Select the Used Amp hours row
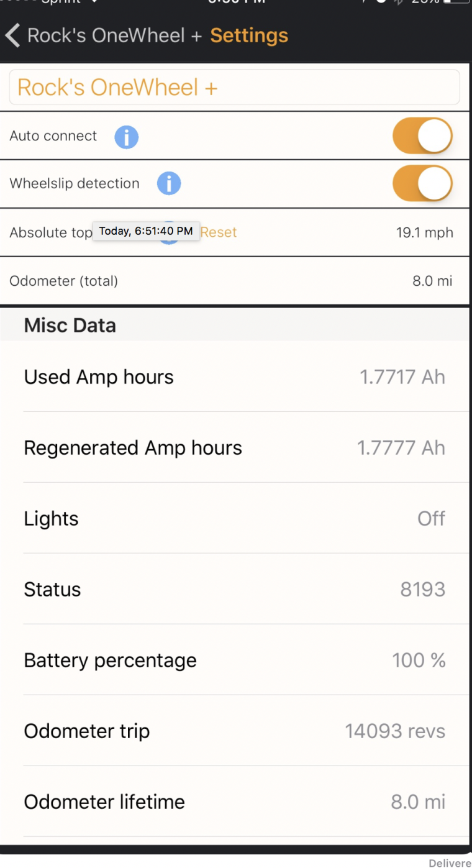Screen dimensions: 472x868 [x=234, y=377]
